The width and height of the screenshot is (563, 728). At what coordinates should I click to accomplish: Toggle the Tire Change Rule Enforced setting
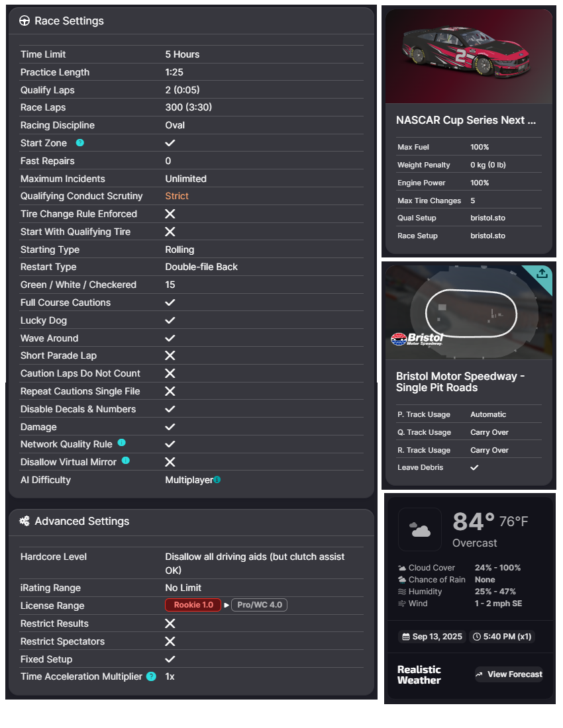point(170,214)
